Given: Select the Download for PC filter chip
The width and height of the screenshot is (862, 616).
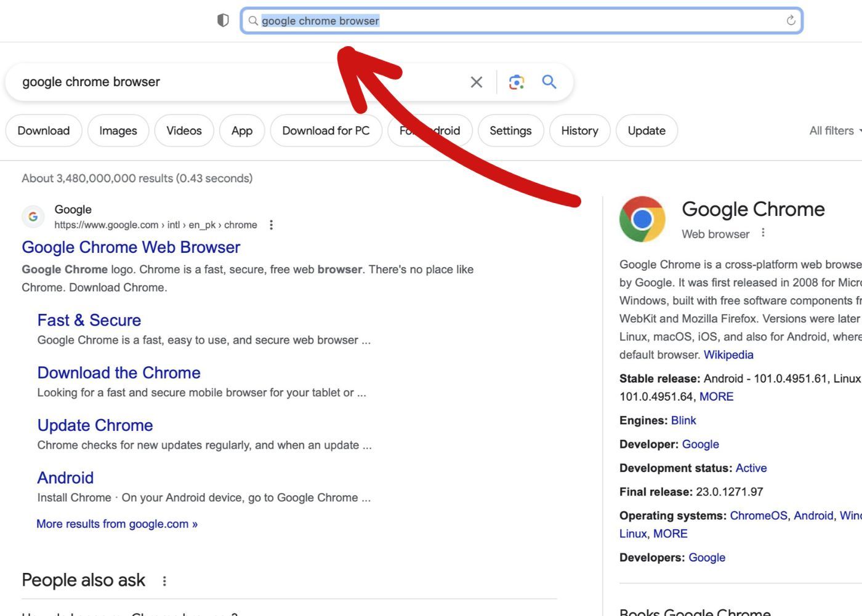Looking at the screenshot, I should 326,130.
